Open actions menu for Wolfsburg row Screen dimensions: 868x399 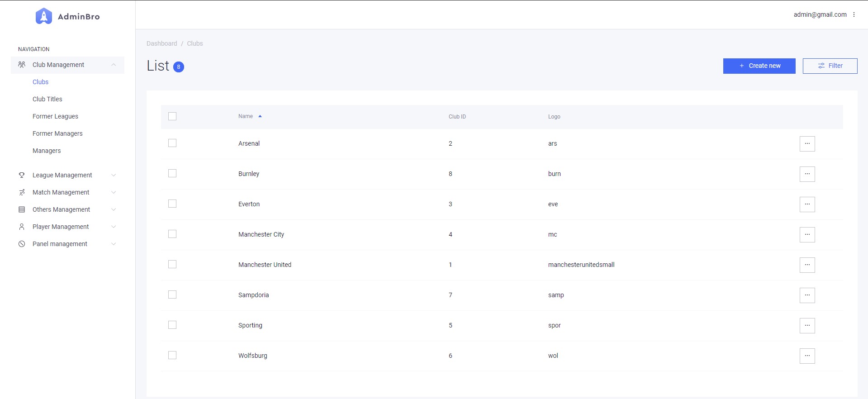[x=807, y=356]
